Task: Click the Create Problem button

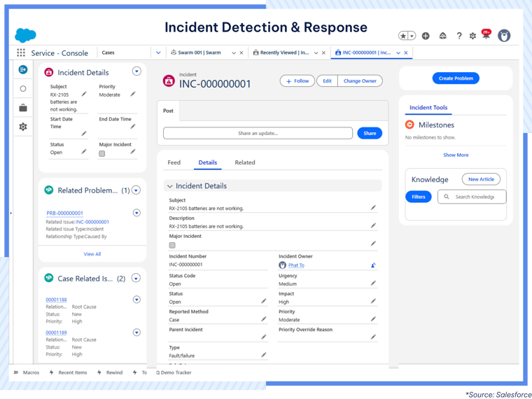Action: tap(456, 78)
